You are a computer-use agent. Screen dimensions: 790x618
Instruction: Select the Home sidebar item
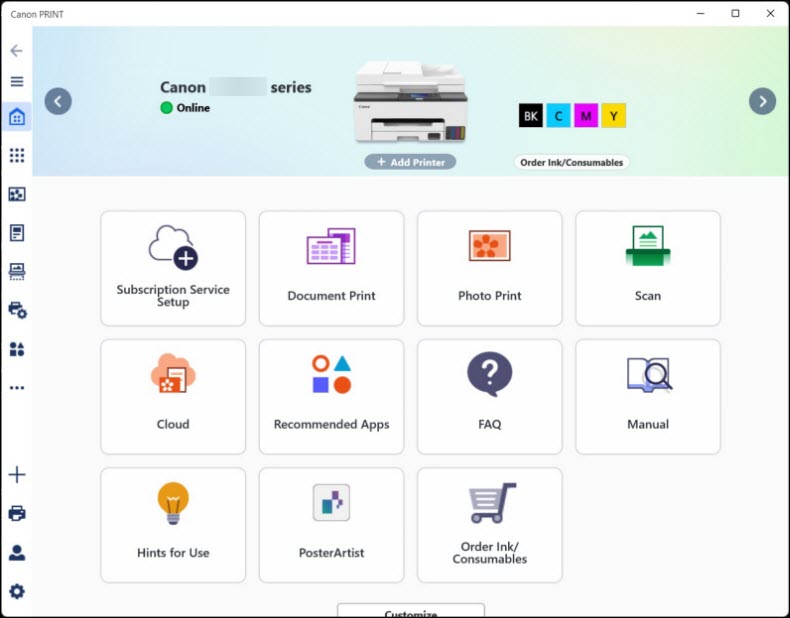[17, 118]
